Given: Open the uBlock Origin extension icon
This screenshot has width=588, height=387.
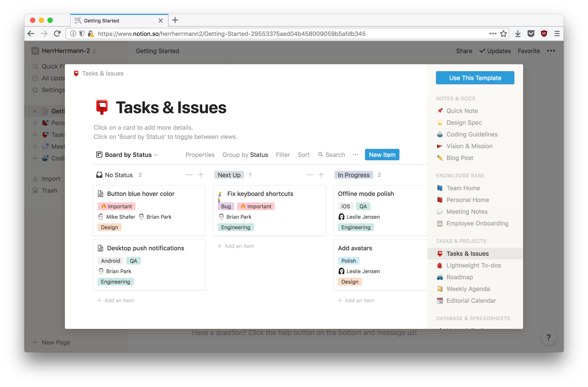Looking at the screenshot, I should [x=544, y=34].
